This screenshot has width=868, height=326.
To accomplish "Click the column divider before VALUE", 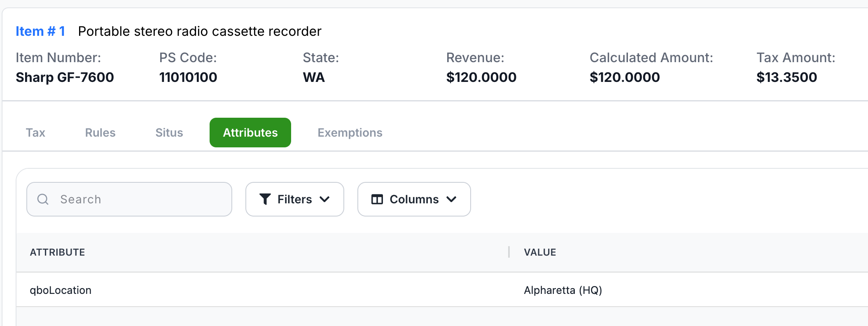I will click(x=509, y=252).
